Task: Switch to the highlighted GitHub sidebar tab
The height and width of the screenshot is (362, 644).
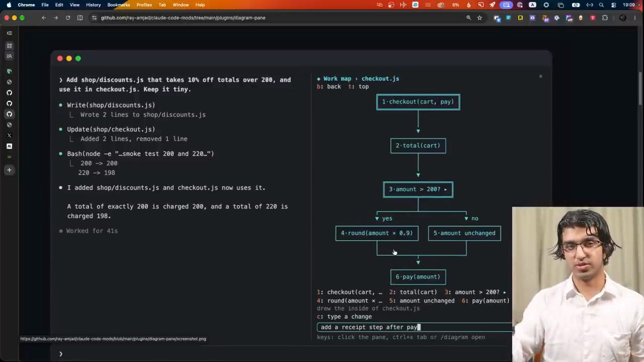Action: (x=9, y=114)
